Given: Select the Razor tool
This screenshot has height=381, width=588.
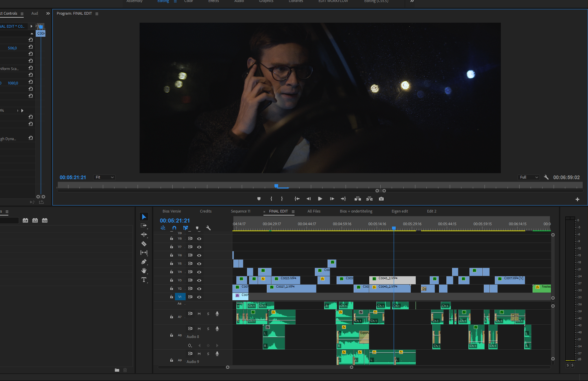Looking at the screenshot, I should coord(144,244).
